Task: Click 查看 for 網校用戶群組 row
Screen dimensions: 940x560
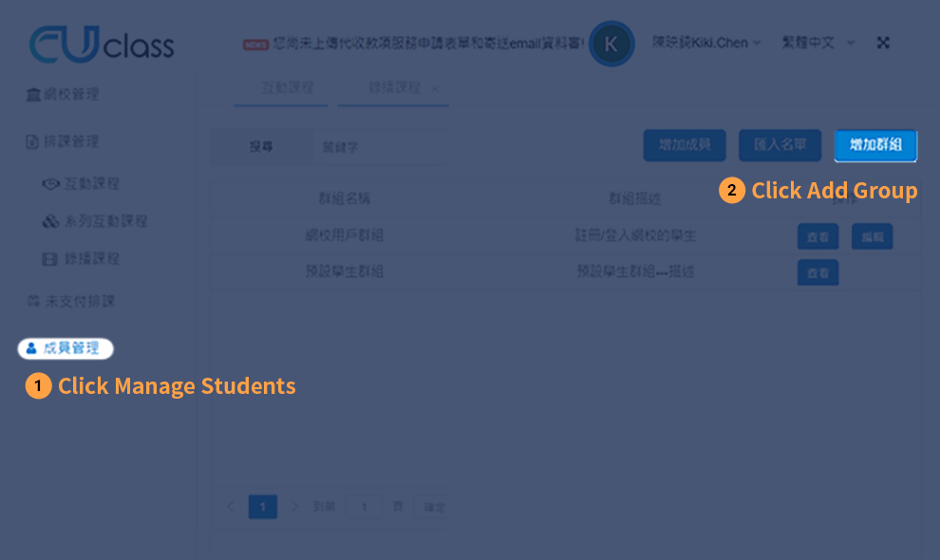Action: tap(818, 236)
